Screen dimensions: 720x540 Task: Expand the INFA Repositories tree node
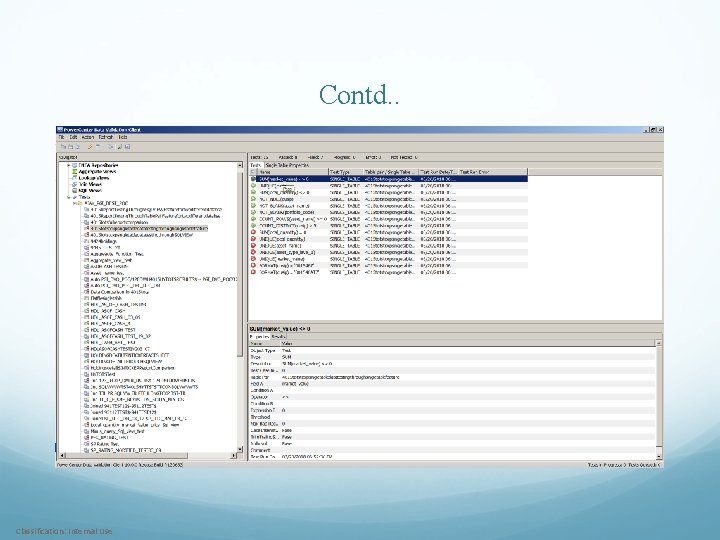(68, 165)
